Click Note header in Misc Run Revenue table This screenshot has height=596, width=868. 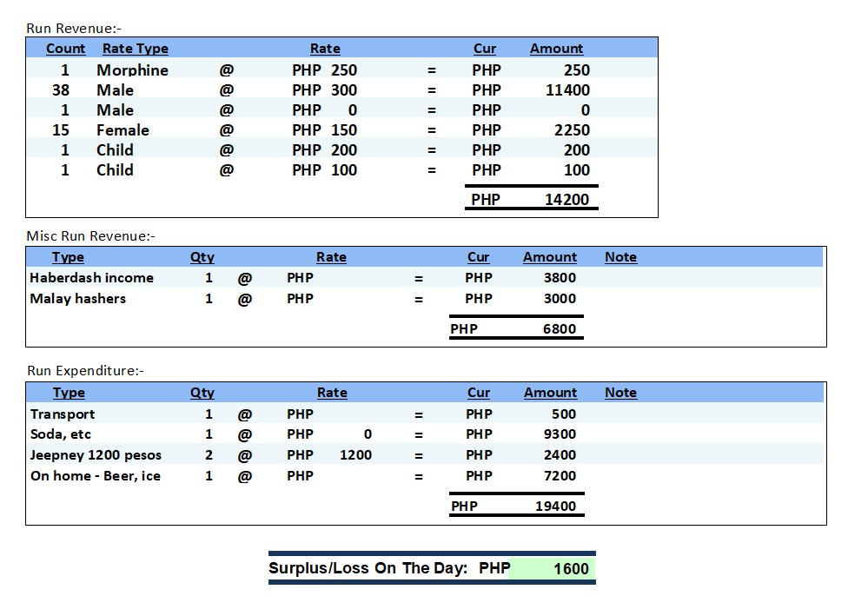[x=620, y=257]
